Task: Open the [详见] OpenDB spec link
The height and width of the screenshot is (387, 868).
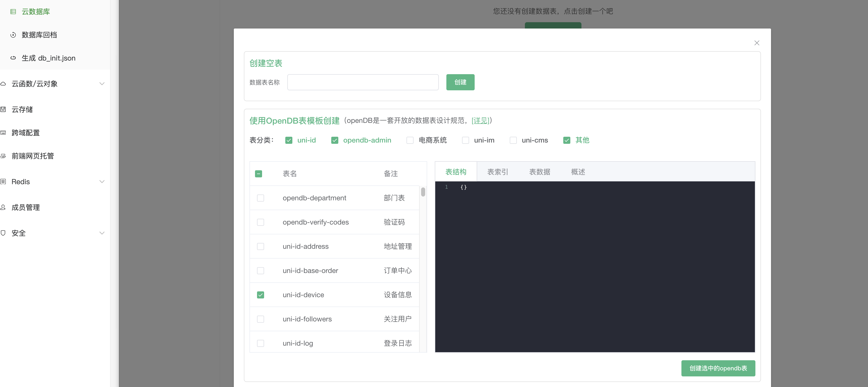Action: (x=480, y=121)
